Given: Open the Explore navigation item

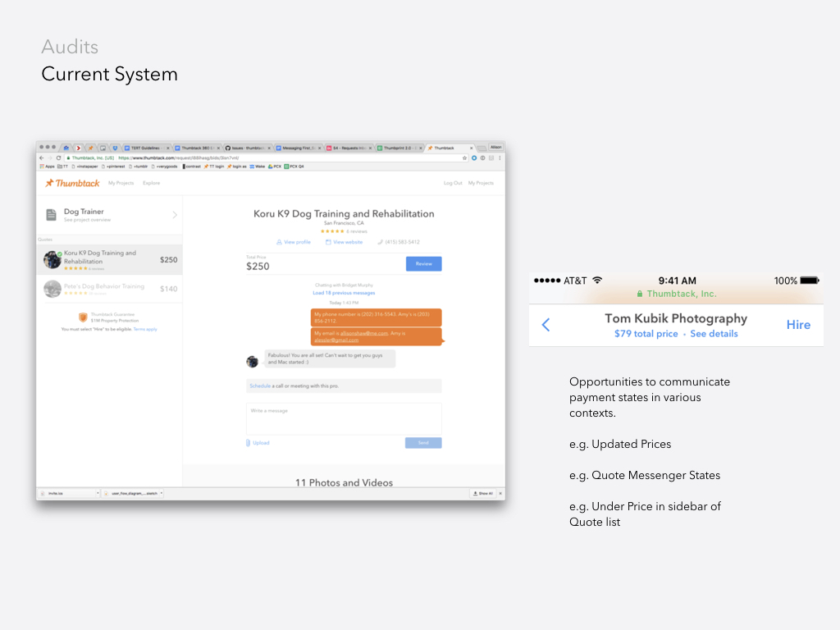Looking at the screenshot, I should click(151, 183).
